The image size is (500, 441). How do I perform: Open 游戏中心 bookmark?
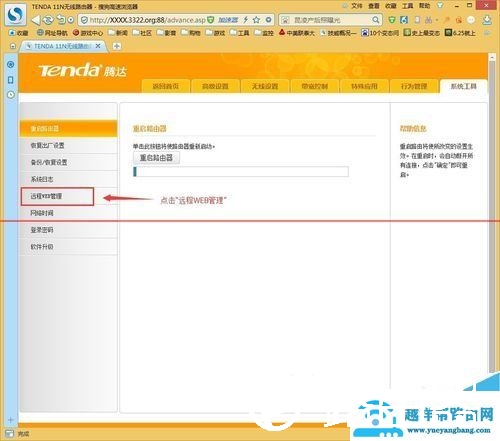88,33
